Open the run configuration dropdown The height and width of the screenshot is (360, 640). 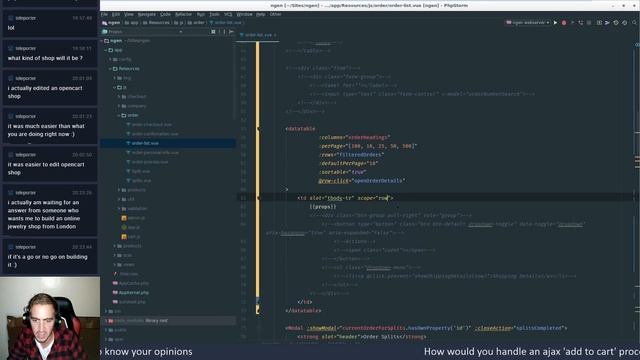click(528, 23)
